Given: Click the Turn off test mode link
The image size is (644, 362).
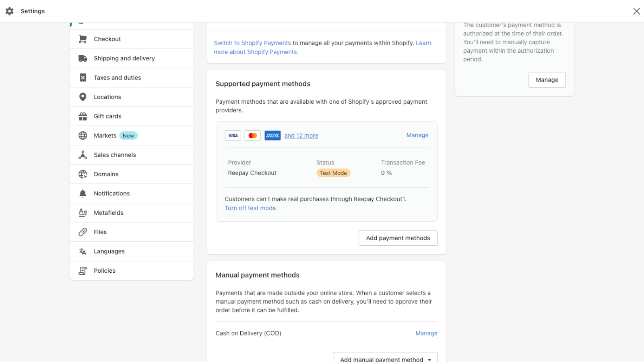Looking at the screenshot, I should click(251, 208).
